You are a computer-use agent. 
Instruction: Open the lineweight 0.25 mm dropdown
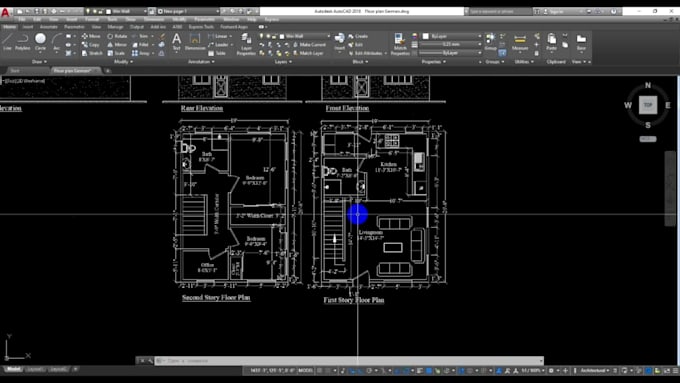[x=451, y=45]
